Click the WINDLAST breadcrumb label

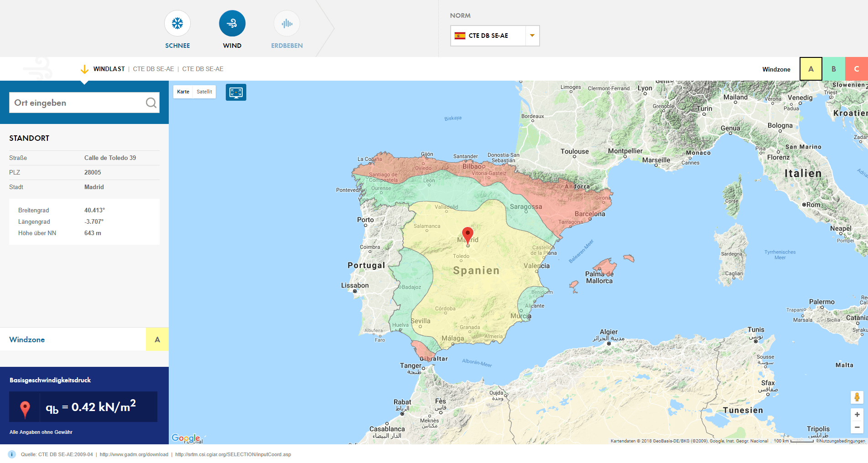point(109,69)
